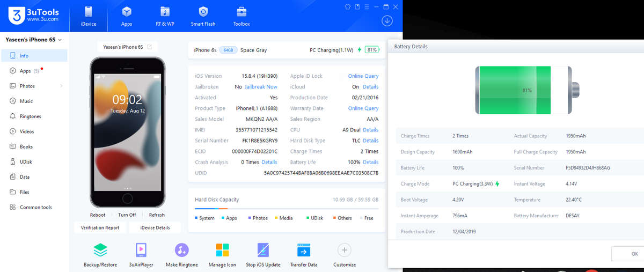
Task: Click the Jailbreak Now link
Action: [261, 87]
